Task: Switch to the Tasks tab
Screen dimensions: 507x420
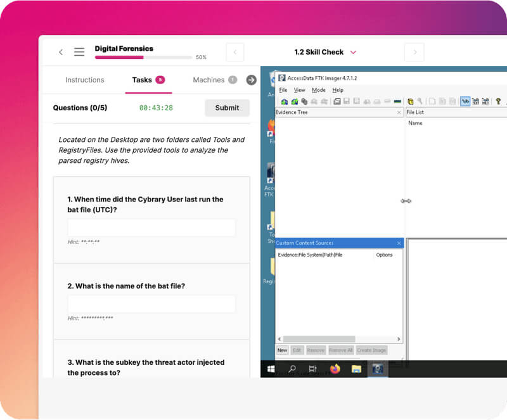Action: 148,80
